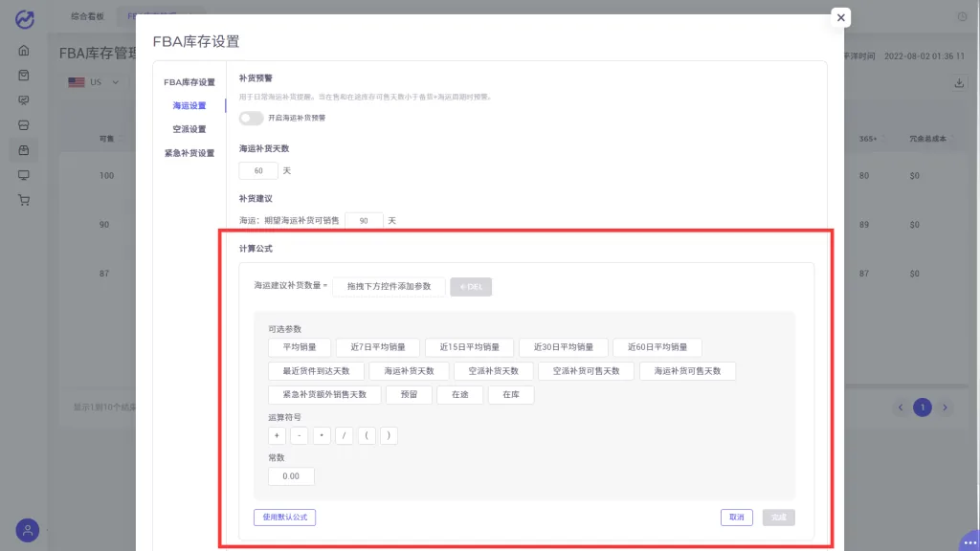The height and width of the screenshot is (551, 980).
Task: Select the 空派补货可售天数 parameter
Action: point(586,371)
